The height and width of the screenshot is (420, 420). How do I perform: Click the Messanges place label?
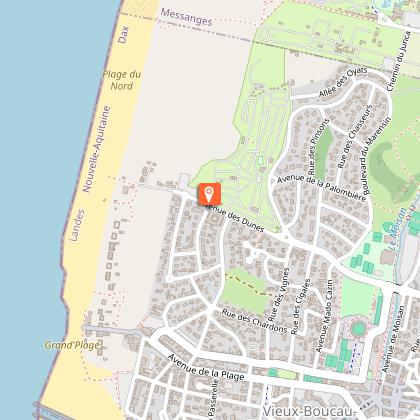pos(186,17)
